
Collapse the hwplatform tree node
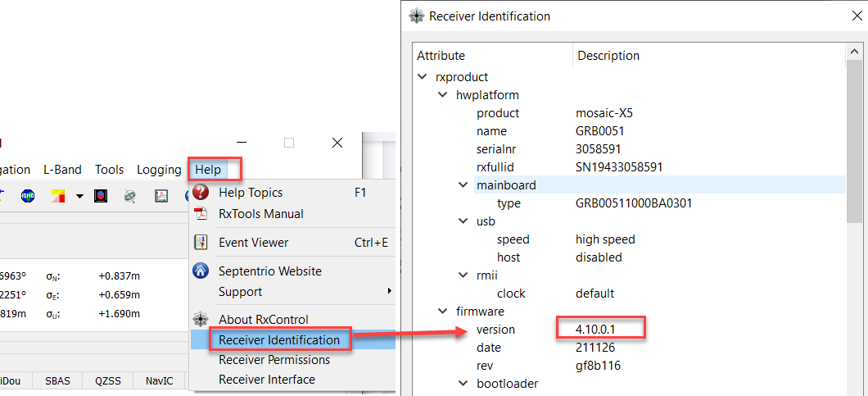point(443,95)
